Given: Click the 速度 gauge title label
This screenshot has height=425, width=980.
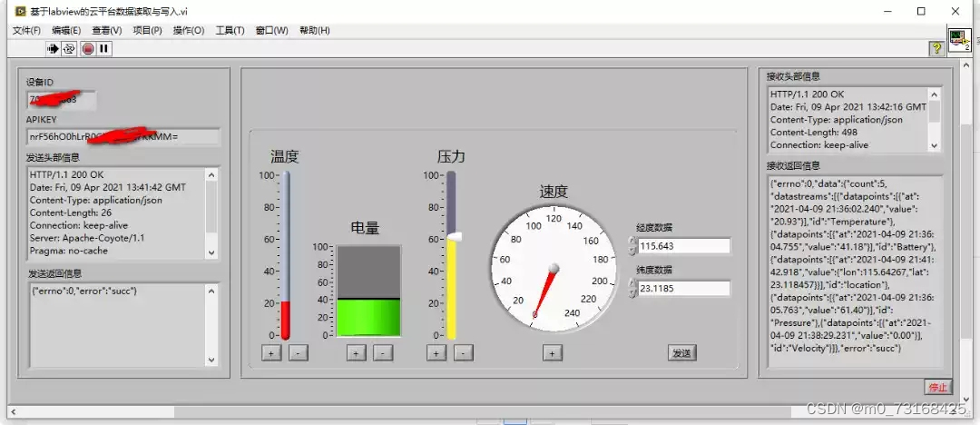Looking at the screenshot, I should 554,192.
